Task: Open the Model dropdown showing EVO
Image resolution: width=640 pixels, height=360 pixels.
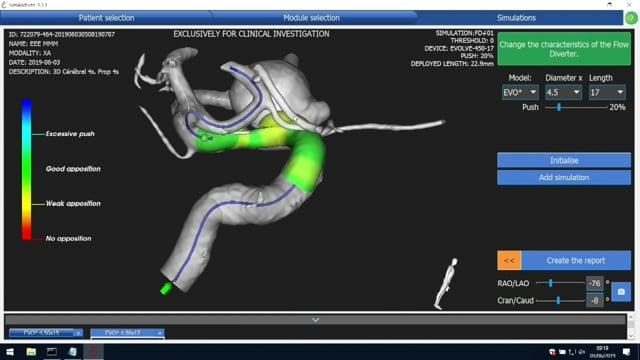Action: pos(520,93)
